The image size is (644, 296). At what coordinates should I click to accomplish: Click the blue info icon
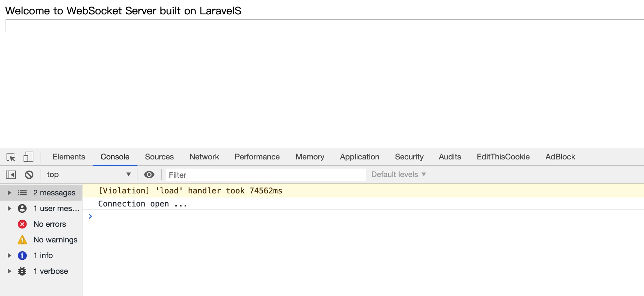click(x=22, y=255)
